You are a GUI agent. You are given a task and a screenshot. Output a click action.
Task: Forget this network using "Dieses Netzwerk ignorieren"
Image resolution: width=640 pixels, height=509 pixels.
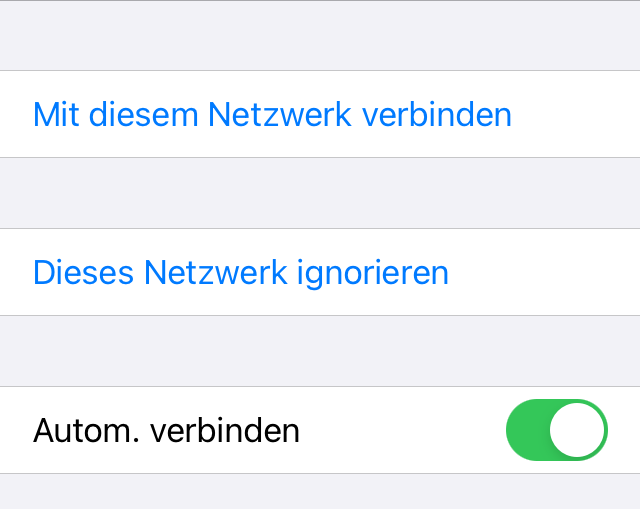coord(240,272)
